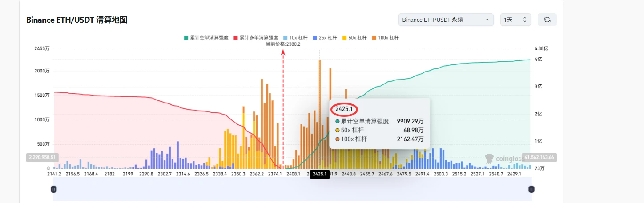Click the 当前价格:2380.2 label

coord(283,44)
